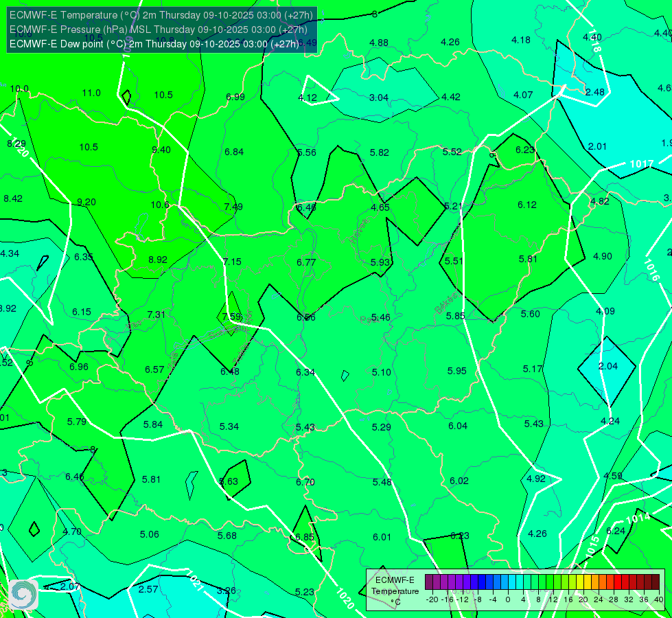672x618 pixels.
Task: Click the '1014' isobar pressure label
Action: [638, 518]
